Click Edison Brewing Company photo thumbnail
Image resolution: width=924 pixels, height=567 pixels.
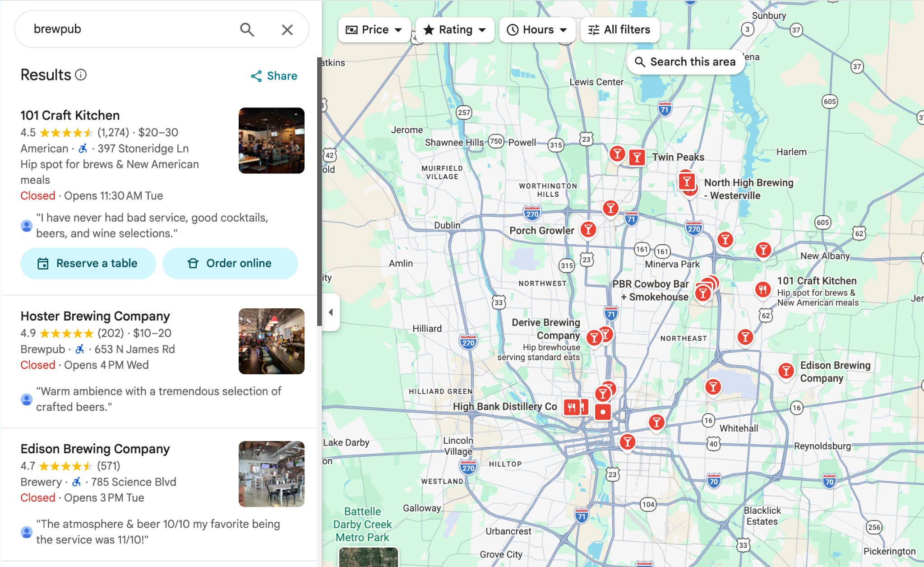pos(272,474)
